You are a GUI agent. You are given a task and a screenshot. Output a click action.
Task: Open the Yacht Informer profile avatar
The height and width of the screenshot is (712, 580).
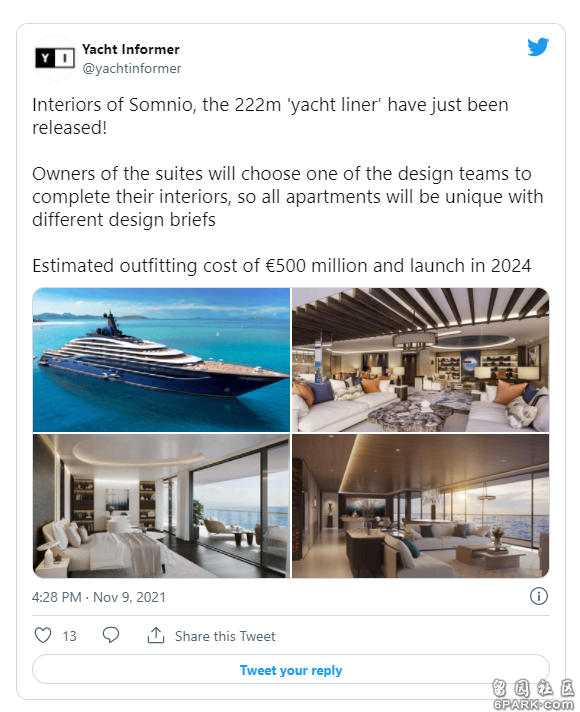(x=55, y=58)
